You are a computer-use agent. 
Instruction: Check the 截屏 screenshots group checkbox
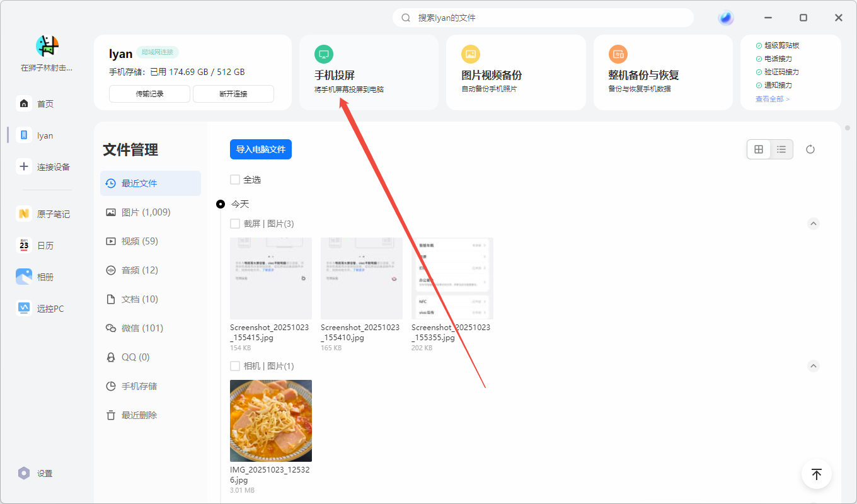pos(235,224)
